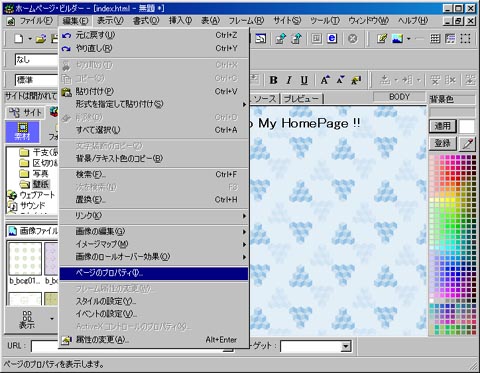
Task: Decrease font size with A-down icon
Action: click(340, 80)
